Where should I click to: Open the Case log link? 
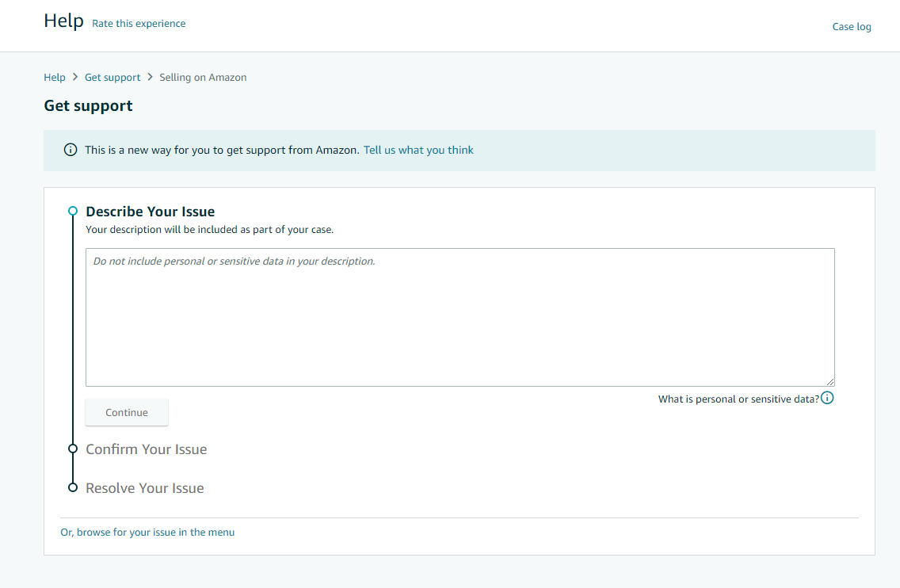[851, 27]
